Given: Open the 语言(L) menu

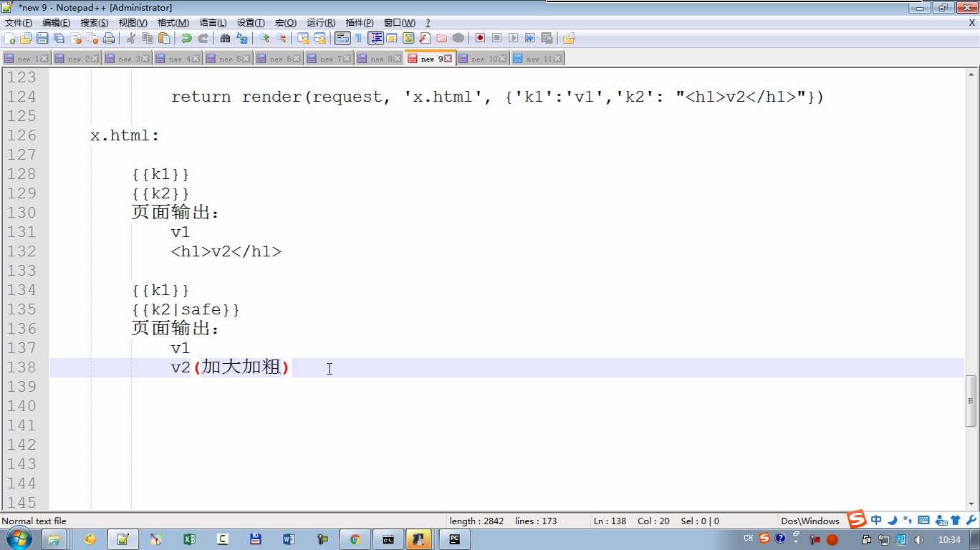Looking at the screenshot, I should click(x=213, y=23).
